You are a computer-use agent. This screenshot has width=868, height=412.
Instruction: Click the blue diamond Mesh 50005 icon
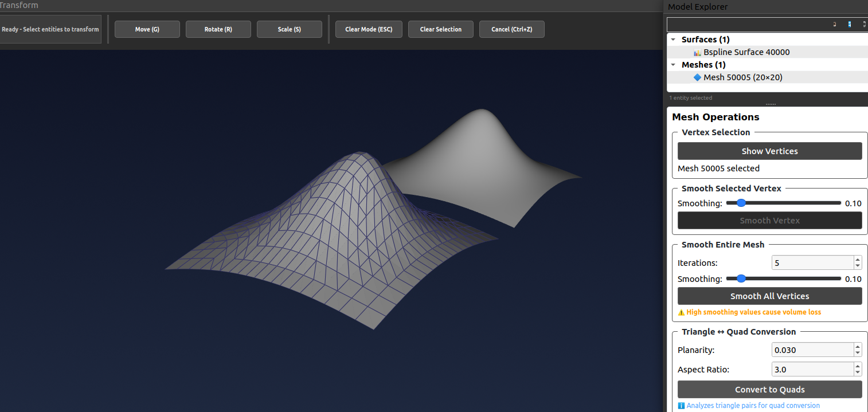pyautogui.click(x=697, y=77)
